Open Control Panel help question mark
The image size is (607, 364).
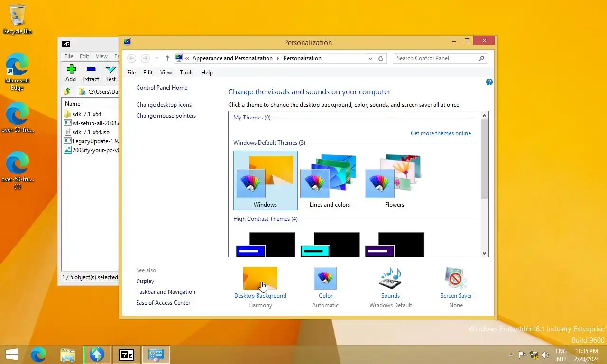click(x=489, y=82)
